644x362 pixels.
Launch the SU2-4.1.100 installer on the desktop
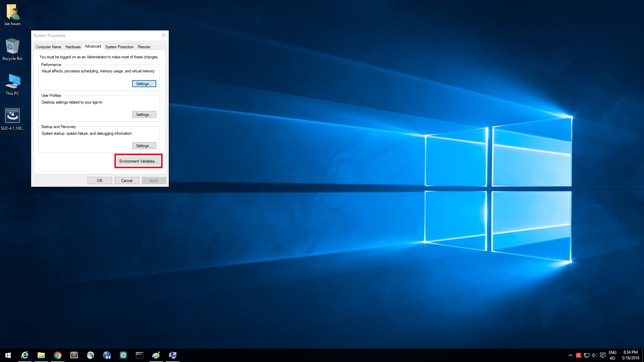12,116
